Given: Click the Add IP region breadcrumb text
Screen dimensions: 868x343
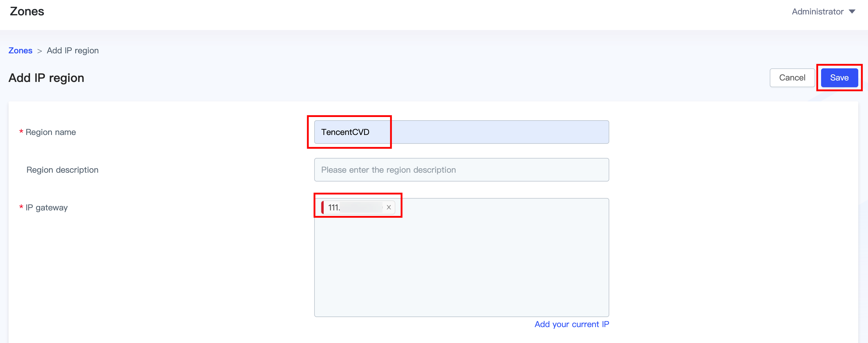Looking at the screenshot, I should point(73,50).
